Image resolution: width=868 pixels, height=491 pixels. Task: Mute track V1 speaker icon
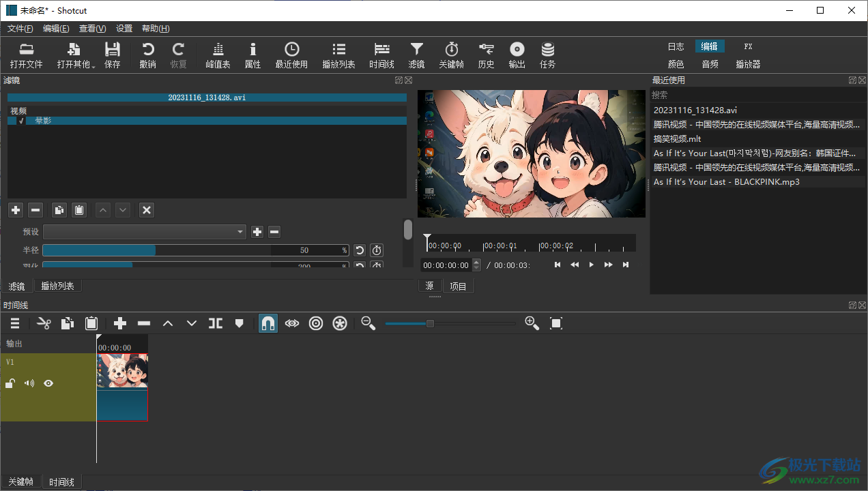(x=29, y=384)
